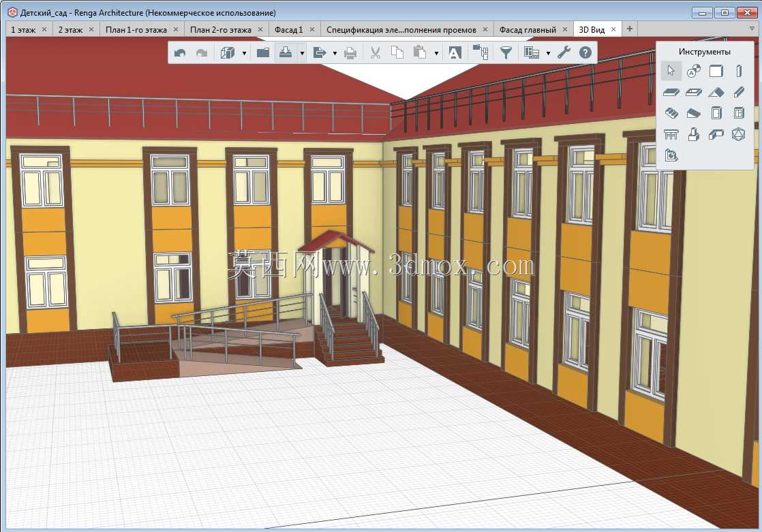
Task: Select the Ramp tool
Action: [693, 113]
